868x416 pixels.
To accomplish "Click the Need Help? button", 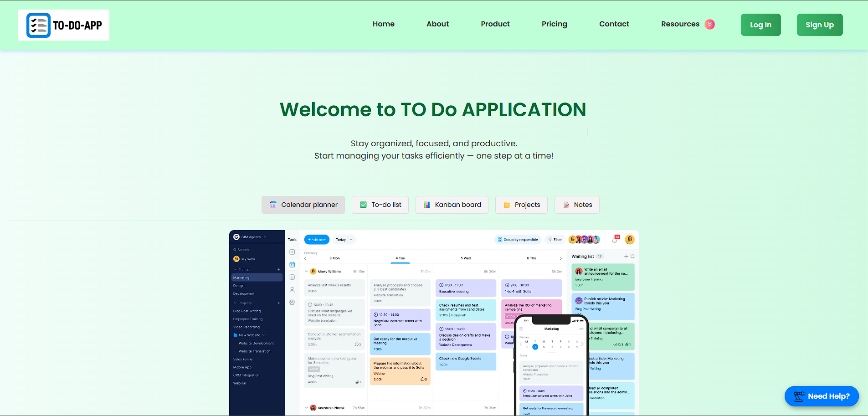I will 822,396.
